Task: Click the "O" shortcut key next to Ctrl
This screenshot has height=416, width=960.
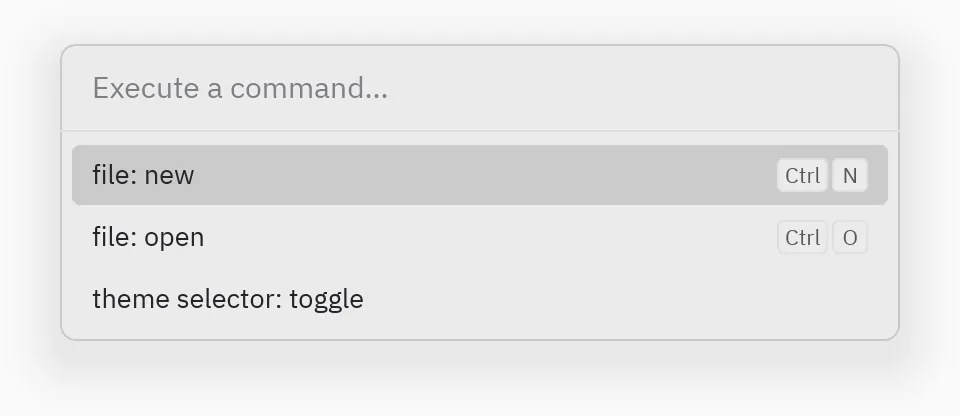Action: coord(850,237)
